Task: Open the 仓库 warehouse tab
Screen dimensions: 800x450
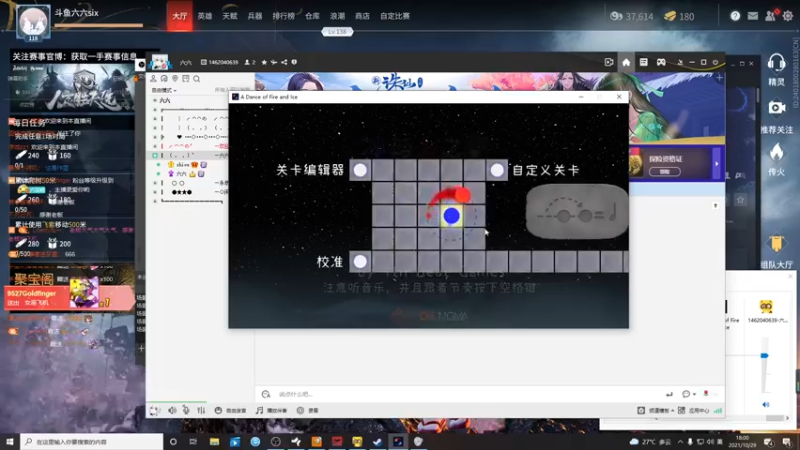Action: [312, 16]
